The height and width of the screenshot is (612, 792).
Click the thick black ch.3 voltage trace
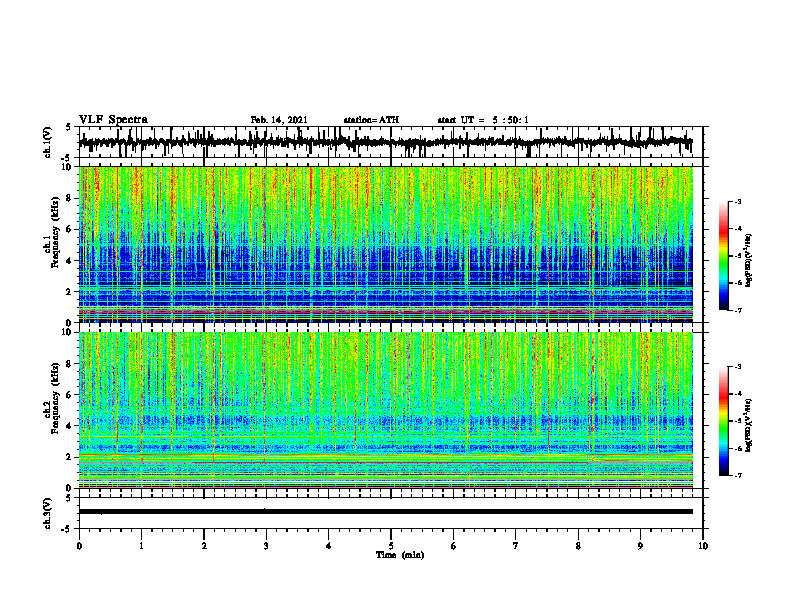[x=386, y=512]
